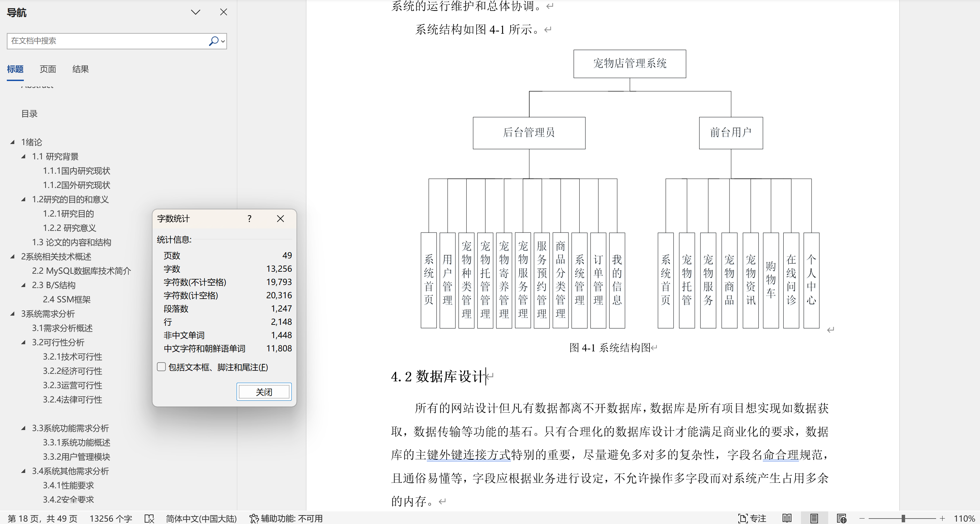
Task: Collapse the 1绪论 heading
Action: [x=13, y=142]
